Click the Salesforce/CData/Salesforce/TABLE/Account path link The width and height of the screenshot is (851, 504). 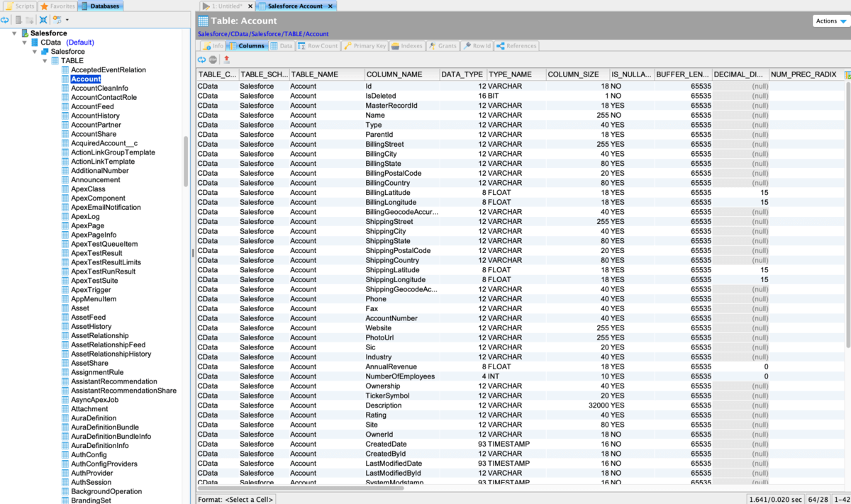tap(263, 34)
